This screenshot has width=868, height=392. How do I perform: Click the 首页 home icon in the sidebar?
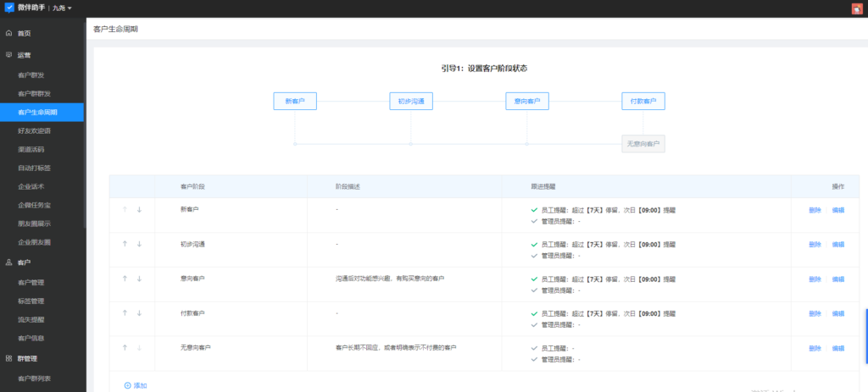coord(8,33)
